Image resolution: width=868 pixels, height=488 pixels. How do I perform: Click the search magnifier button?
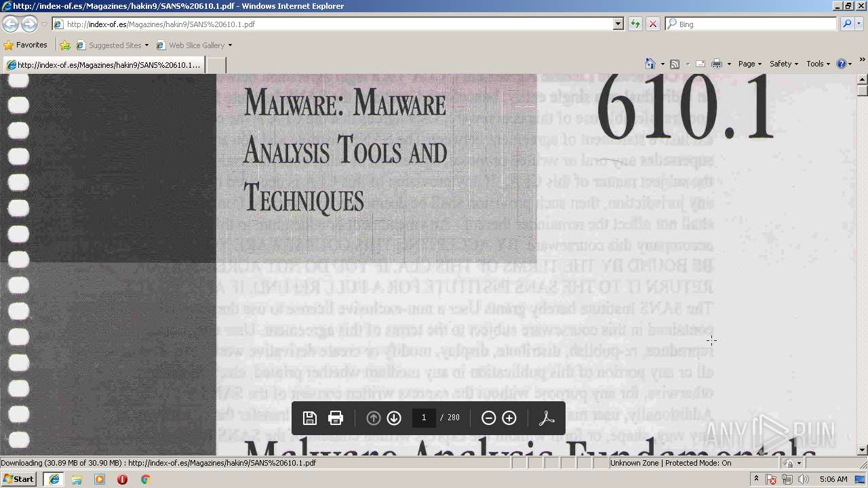[x=847, y=24]
